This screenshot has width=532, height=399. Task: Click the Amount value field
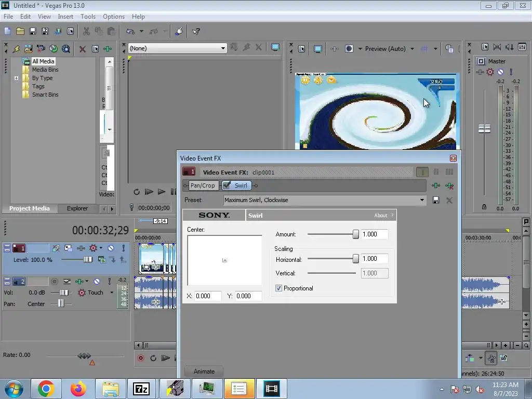[x=375, y=234]
